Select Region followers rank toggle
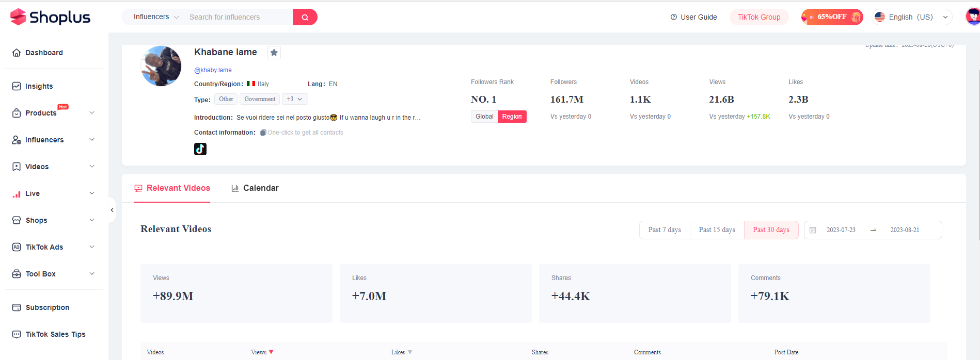980x360 pixels. pyautogui.click(x=512, y=117)
